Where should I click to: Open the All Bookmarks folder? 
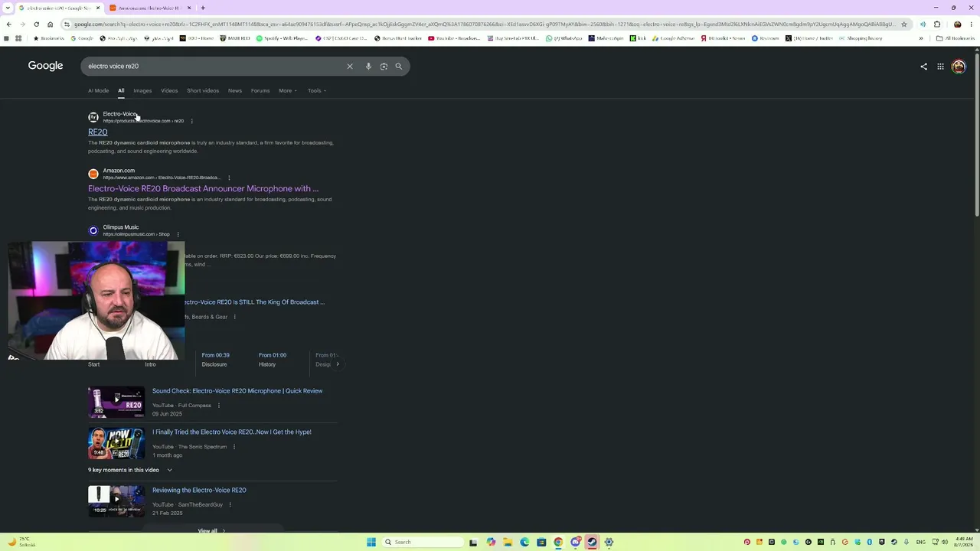(x=955, y=38)
